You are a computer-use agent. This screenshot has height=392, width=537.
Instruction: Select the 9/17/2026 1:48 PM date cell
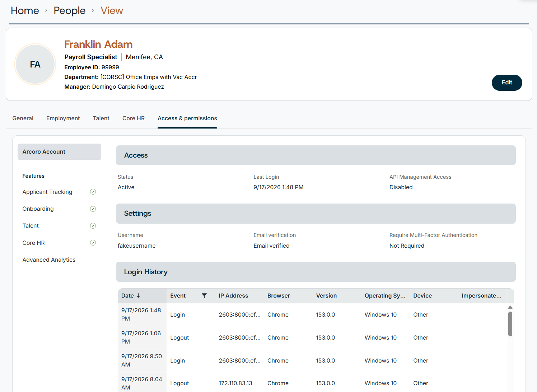click(142, 314)
